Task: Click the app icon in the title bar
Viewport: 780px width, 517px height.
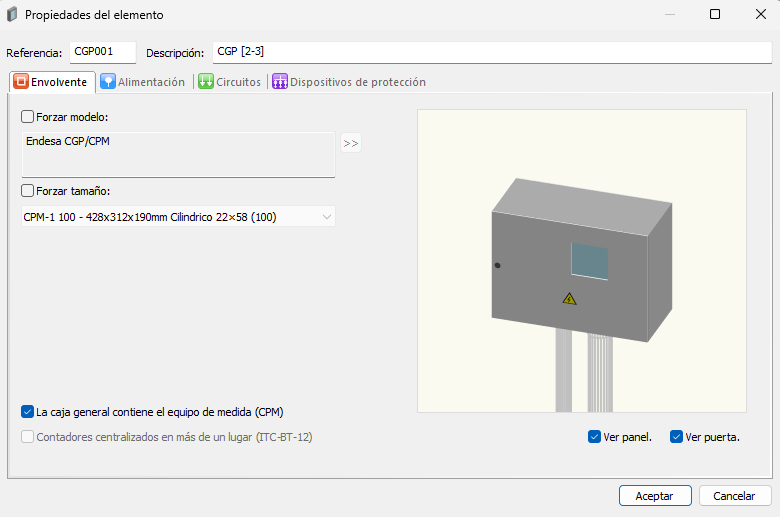Action: click(12, 14)
